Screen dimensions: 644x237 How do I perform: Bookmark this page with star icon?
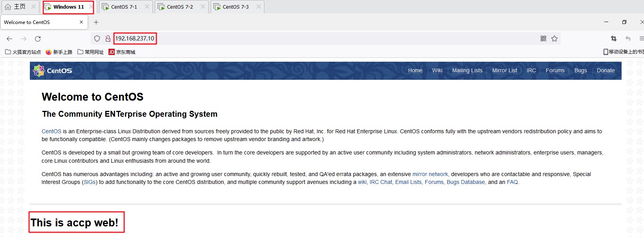(x=554, y=39)
